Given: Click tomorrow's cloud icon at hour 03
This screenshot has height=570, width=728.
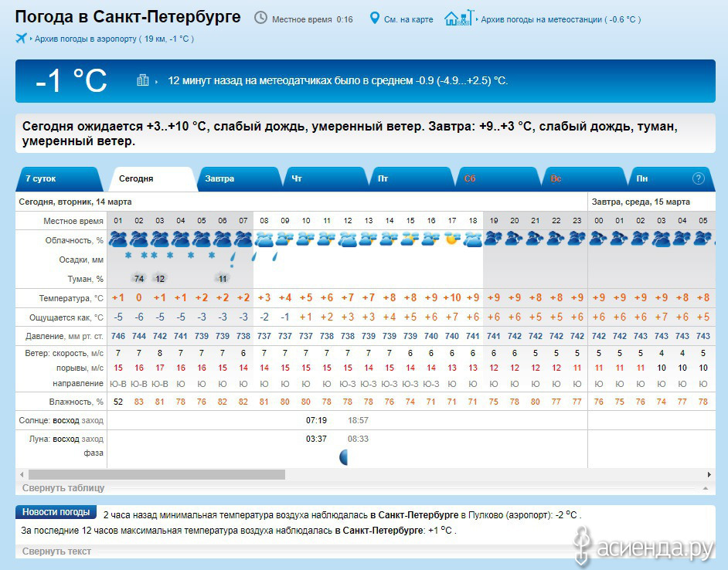Looking at the screenshot, I should [x=661, y=239].
